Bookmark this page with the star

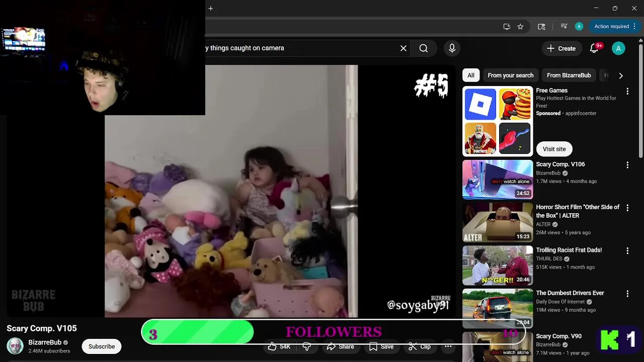click(x=520, y=27)
